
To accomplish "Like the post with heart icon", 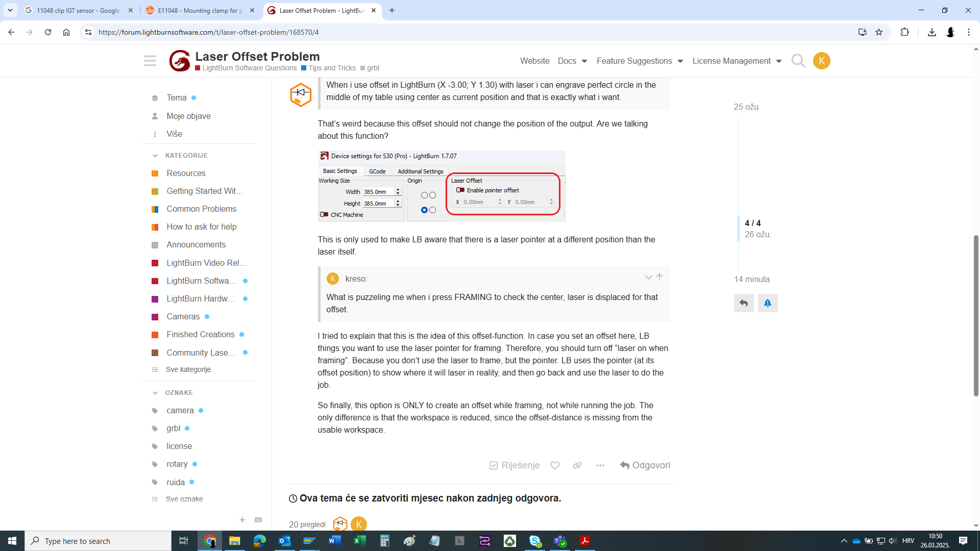I will pos(555,465).
